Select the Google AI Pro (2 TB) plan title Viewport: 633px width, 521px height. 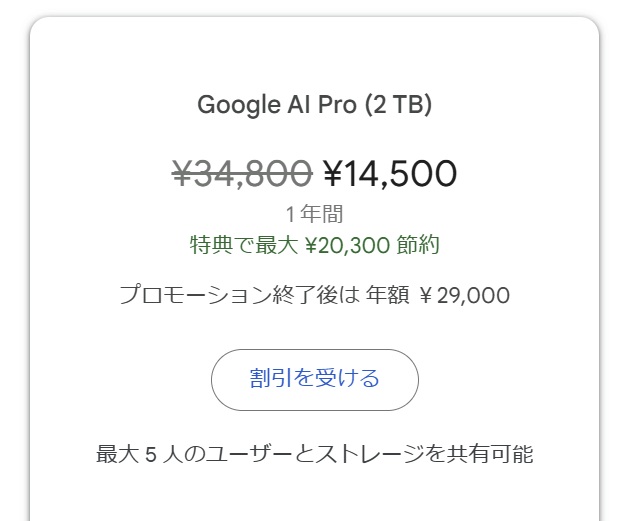pyautogui.click(x=314, y=105)
